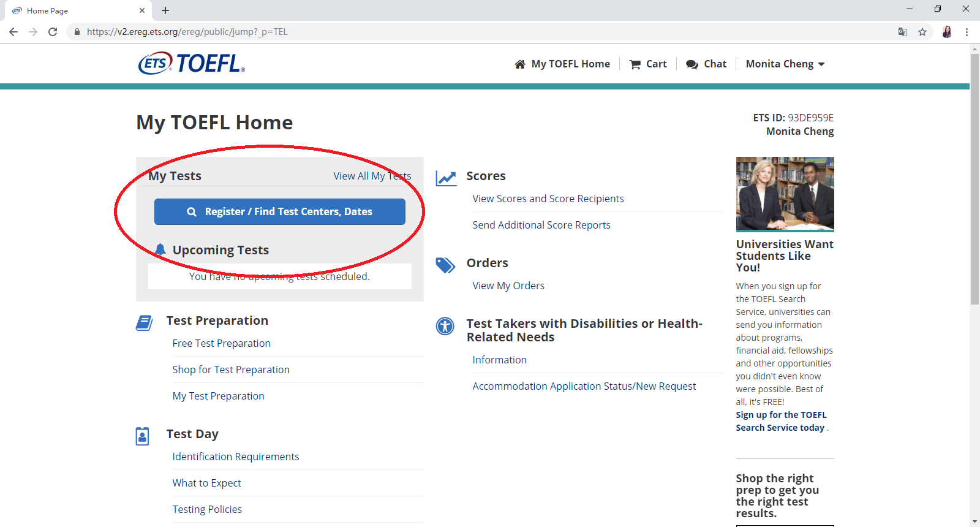Open View All My Tests link

point(372,176)
